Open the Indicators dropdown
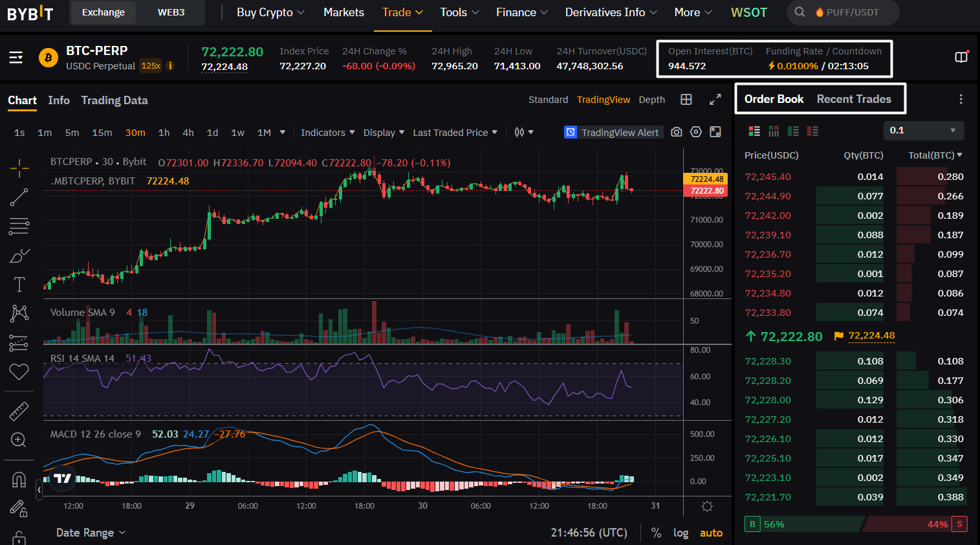 pos(327,132)
